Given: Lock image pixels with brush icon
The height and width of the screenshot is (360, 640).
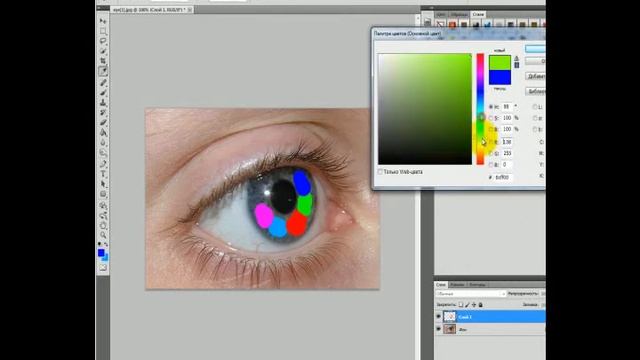Looking at the screenshot, I should click(467, 304).
